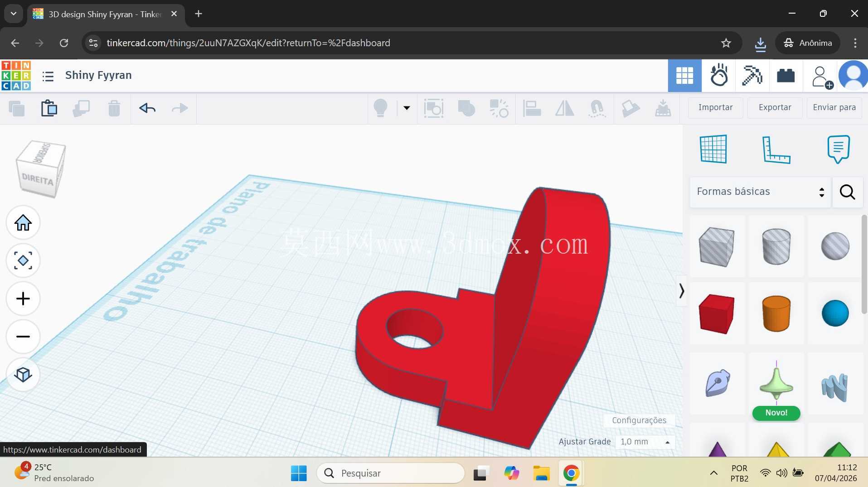The width and height of the screenshot is (868, 487).
Task: Select the Ruler tool
Action: click(776, 149)
